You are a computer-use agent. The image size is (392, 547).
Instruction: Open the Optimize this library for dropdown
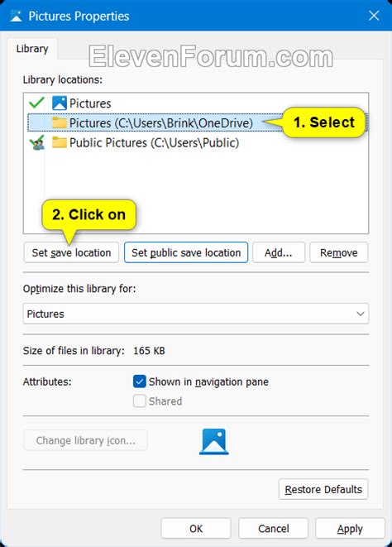click(x=196, y=314)
